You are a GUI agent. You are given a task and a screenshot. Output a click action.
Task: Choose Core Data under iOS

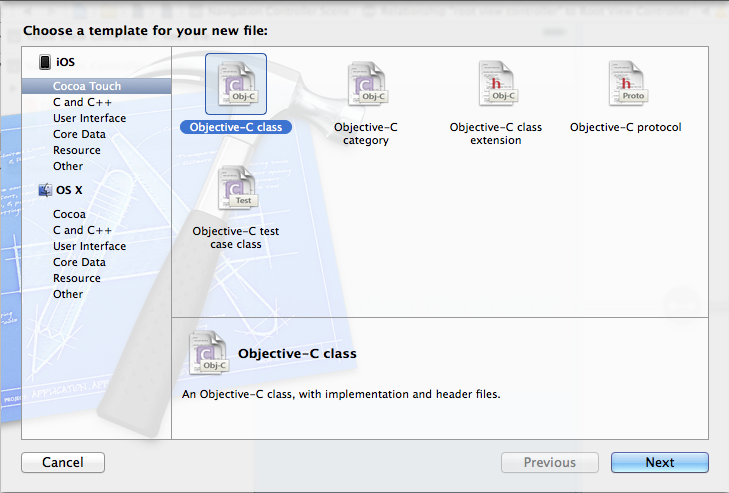click(96, 134)
